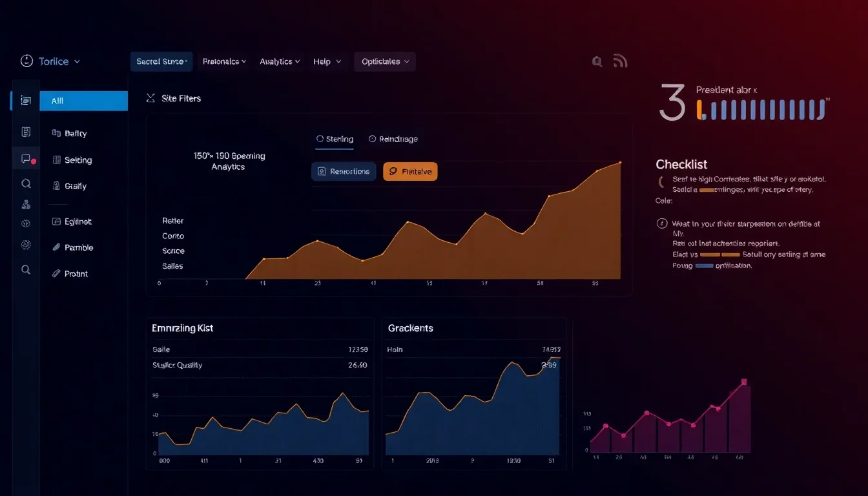Open the Analytics dropdown menu

280,61
